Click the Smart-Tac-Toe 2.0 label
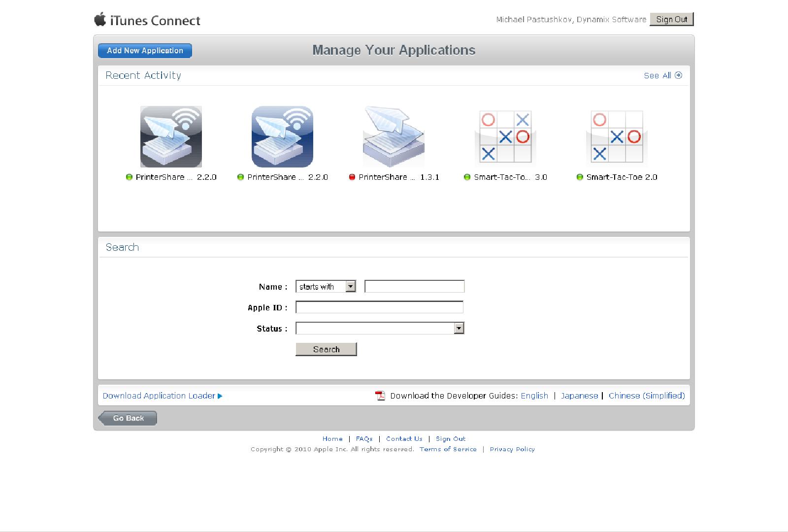Image resolution: width=788 pixels, height=532 pixels. coord(622,177)
